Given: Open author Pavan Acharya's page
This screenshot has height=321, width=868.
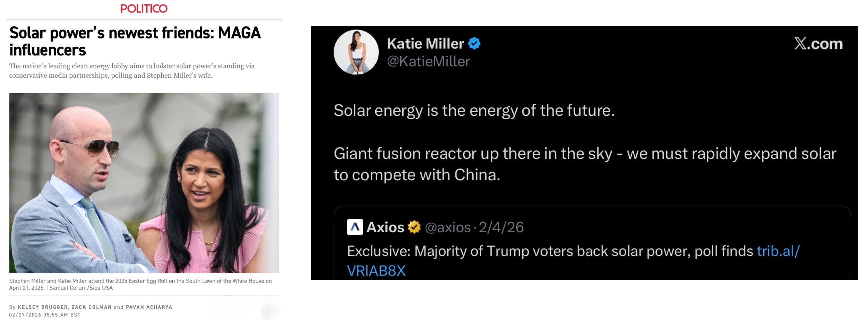Looking at the screenshot, I should 149,307.
